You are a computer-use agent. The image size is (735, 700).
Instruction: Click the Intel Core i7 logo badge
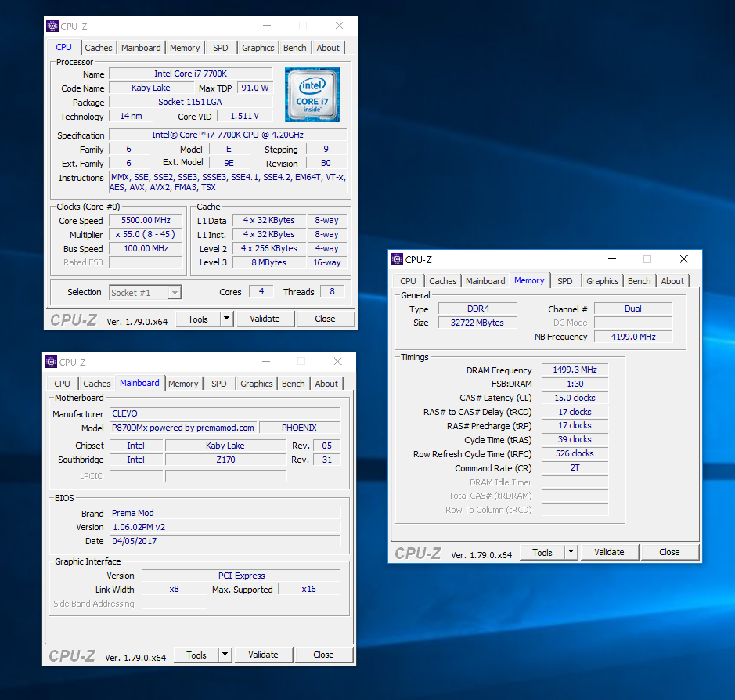pyautogui.click(x=312, y=95)
